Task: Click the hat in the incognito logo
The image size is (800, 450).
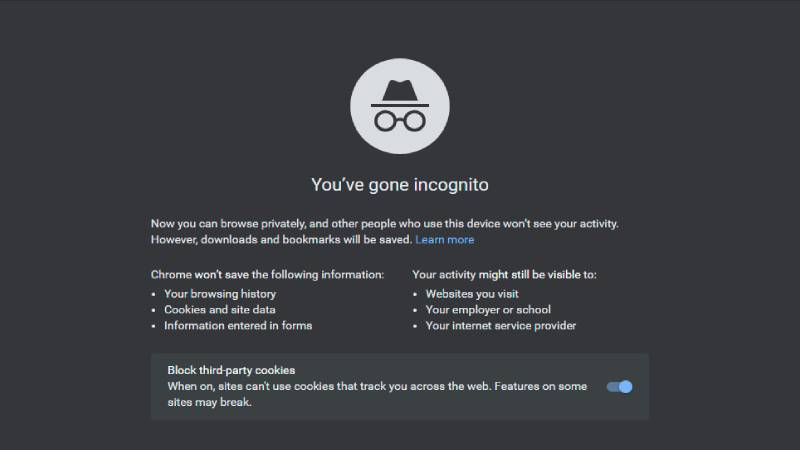Action: 399,90
